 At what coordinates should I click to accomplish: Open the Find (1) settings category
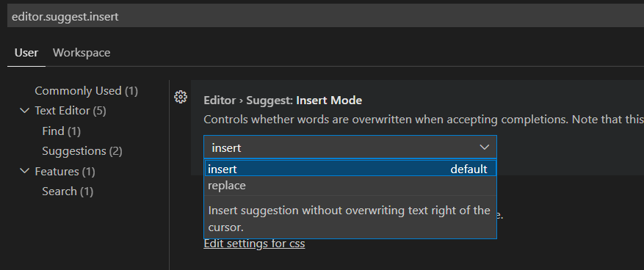61,131
